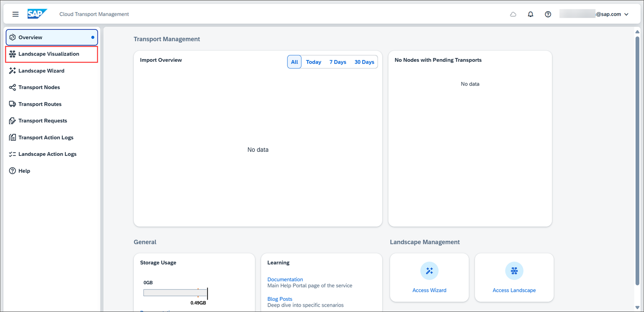Open notifications bell
644x312 pixels.
click(530, 14)
